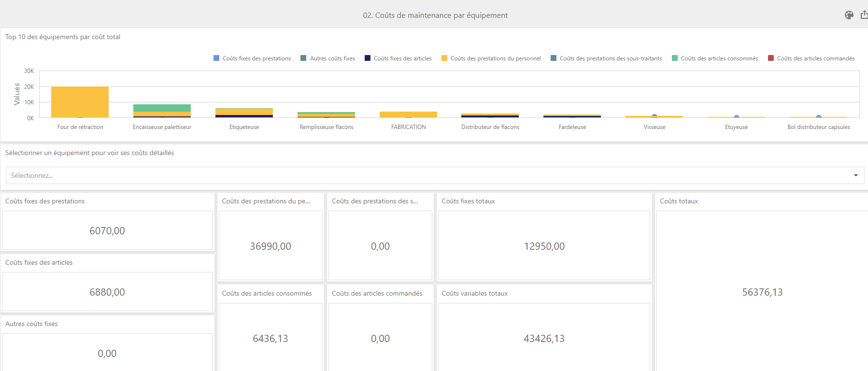
Task: Select the Four de rétraction bar
Action: tap(80, 102)
